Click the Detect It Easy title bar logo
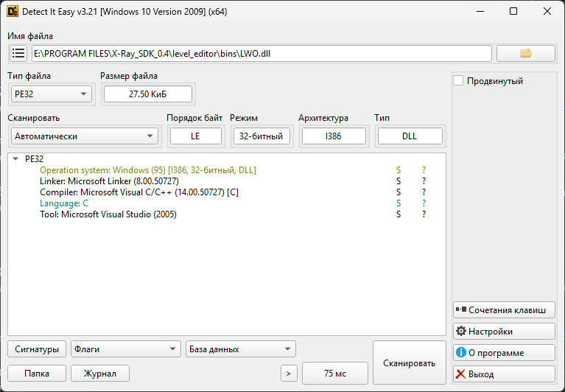 pyautogui.click(x=13, y=12)
